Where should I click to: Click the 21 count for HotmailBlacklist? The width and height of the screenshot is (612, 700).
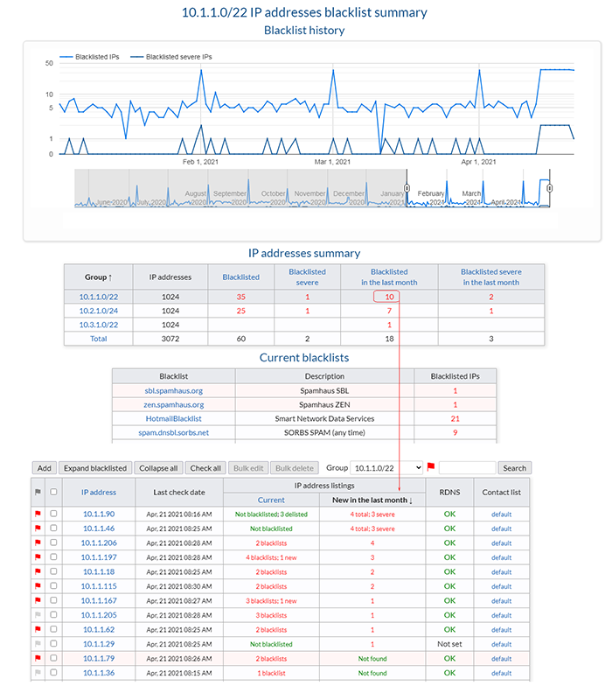(455, 419)
